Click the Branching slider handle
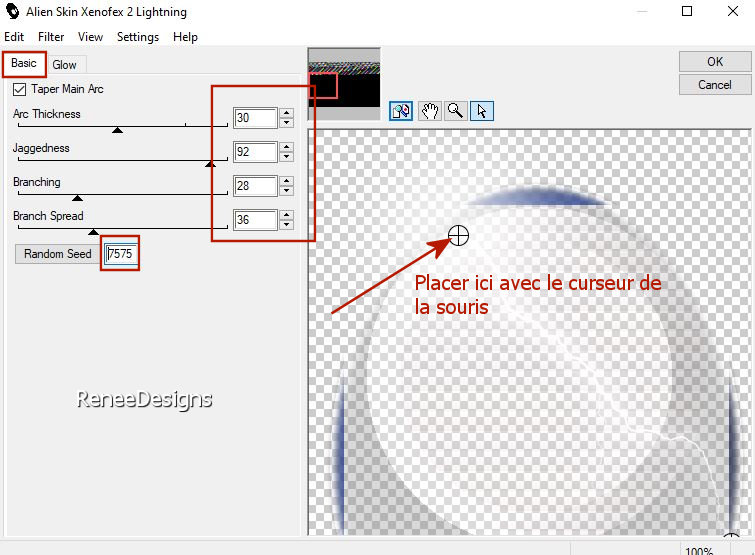 coord(78,198)
